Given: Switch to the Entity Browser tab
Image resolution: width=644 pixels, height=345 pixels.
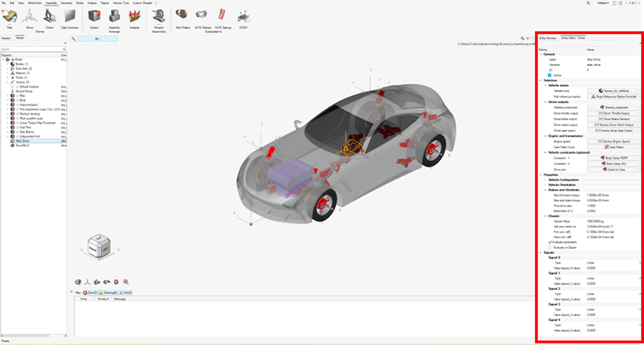Looking at the screenshot, I should 548,38.
